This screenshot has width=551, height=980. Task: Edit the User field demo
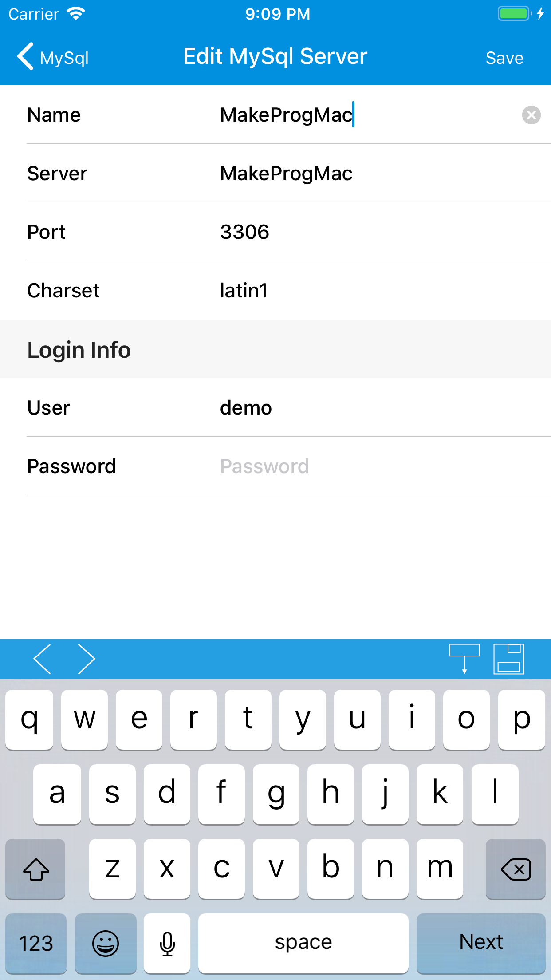coord(246,408)
